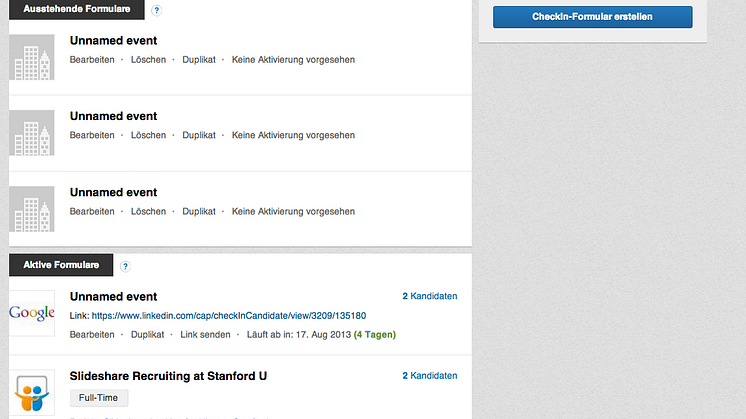This screenshot has width=746, height=419.
Task: Click the Full-Time tag under Slideshare Recruiting
Action: tap(99, 398)
